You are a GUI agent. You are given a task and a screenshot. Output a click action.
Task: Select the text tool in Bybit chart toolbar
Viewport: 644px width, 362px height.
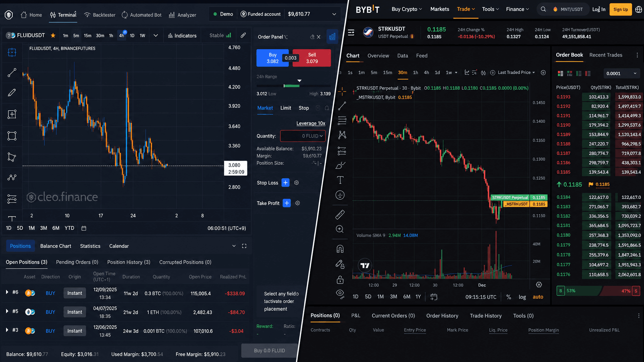[x=340, y=180]
